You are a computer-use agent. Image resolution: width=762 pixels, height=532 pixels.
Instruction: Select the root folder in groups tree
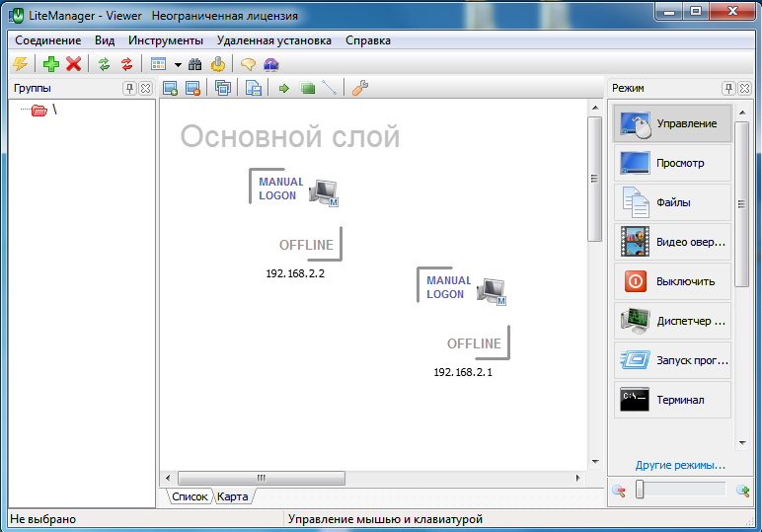[39, 111]
